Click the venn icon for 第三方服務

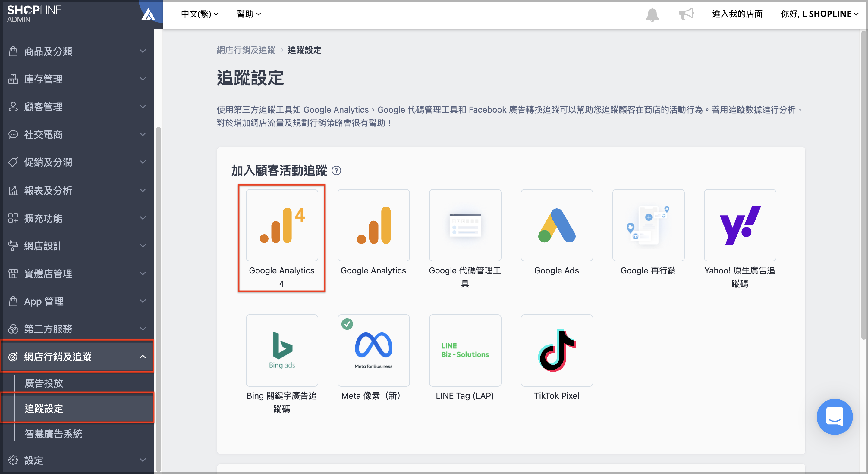pyautogui.click(x=13, y=329)
